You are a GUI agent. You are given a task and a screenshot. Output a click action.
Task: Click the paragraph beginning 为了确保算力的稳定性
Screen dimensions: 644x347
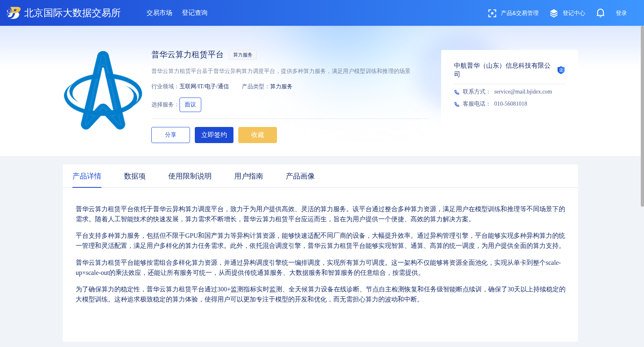pos(320,294)
